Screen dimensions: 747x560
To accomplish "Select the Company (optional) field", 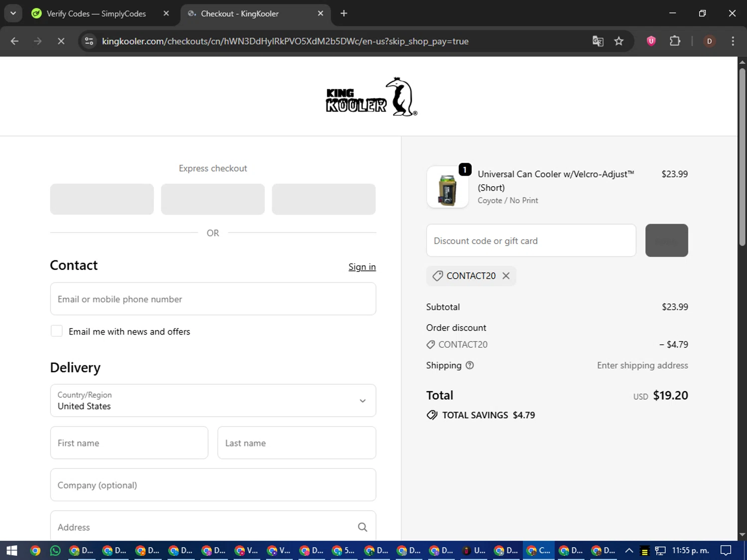I will click(213, 485).
